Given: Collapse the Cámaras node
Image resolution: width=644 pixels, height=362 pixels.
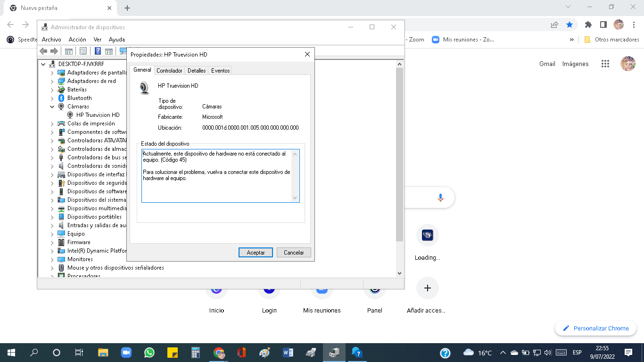Looking at the screenshot, I should click(52, 107).
